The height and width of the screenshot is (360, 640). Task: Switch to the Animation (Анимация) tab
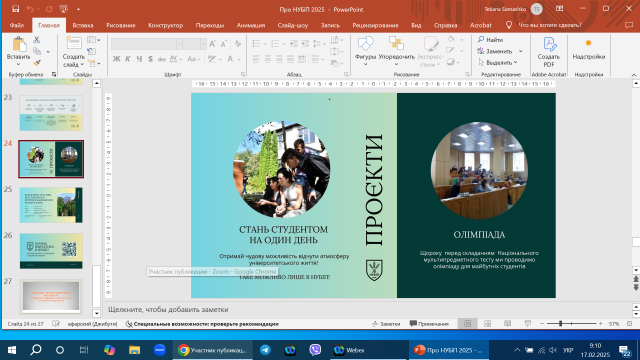click(x=251, y=25)
